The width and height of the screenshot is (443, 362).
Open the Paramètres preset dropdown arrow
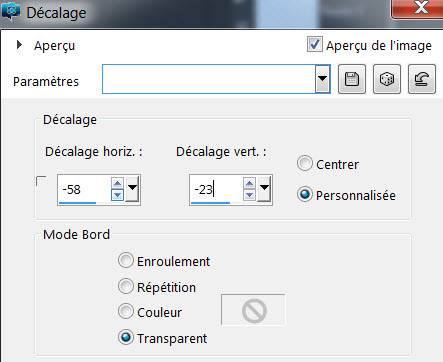point(322,79)
